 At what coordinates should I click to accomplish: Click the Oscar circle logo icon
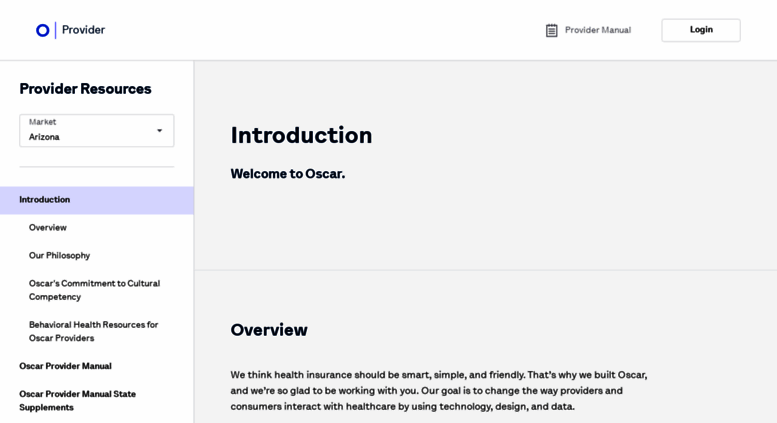click(x=43, y=30)
